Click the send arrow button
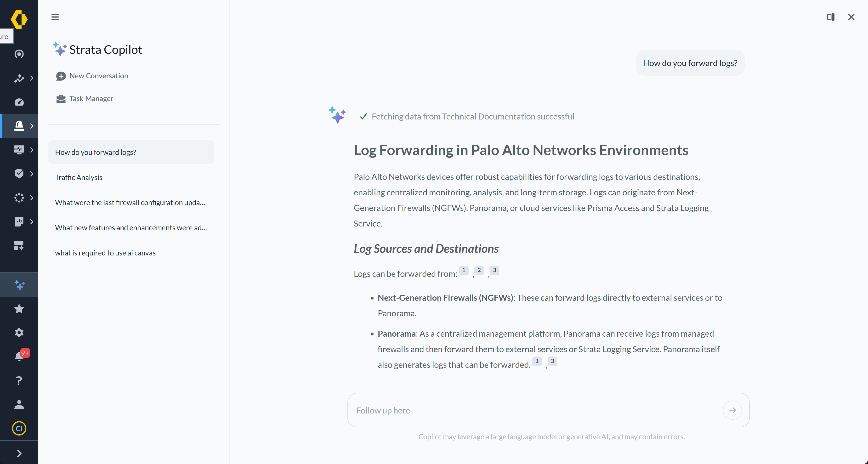Viewport: 868px width, 464px height. click(732, 410)
